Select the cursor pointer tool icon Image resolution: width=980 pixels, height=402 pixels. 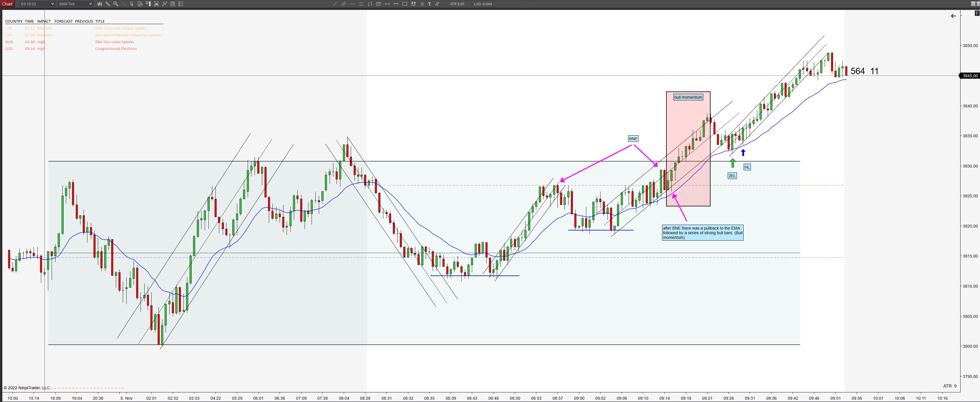[132, 4]
